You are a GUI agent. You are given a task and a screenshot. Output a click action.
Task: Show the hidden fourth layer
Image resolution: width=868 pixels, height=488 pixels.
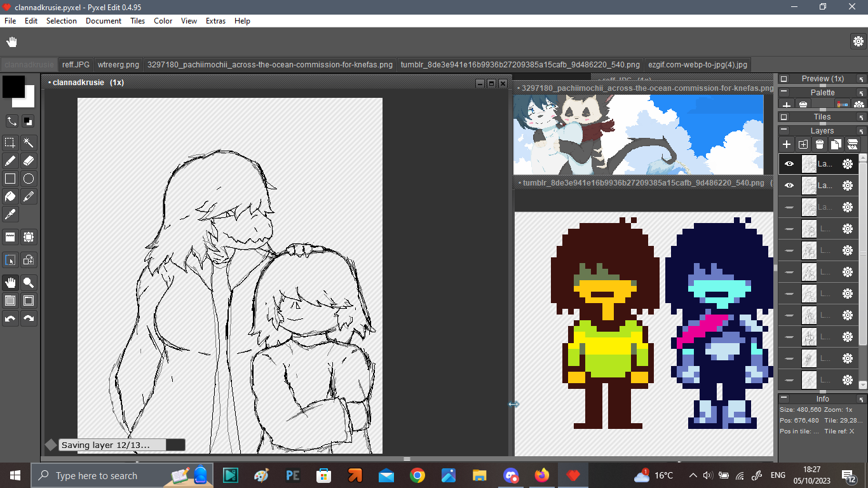(x=789, y=229)
